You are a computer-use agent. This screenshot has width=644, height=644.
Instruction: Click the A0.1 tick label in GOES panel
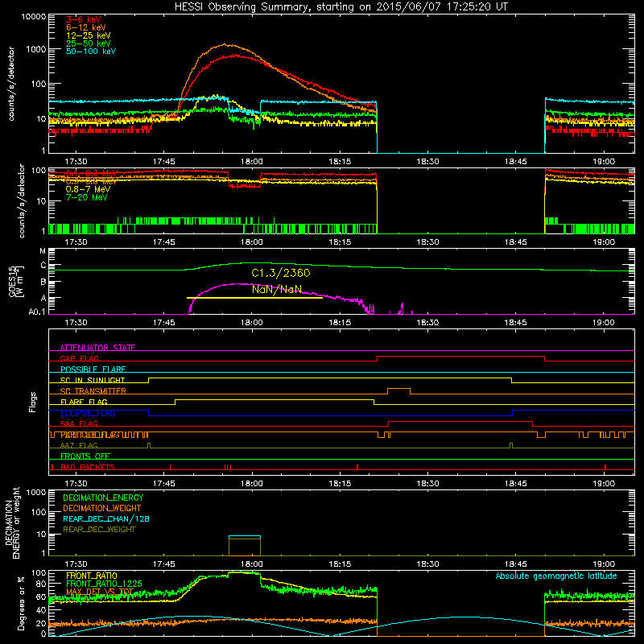[36, 312]
